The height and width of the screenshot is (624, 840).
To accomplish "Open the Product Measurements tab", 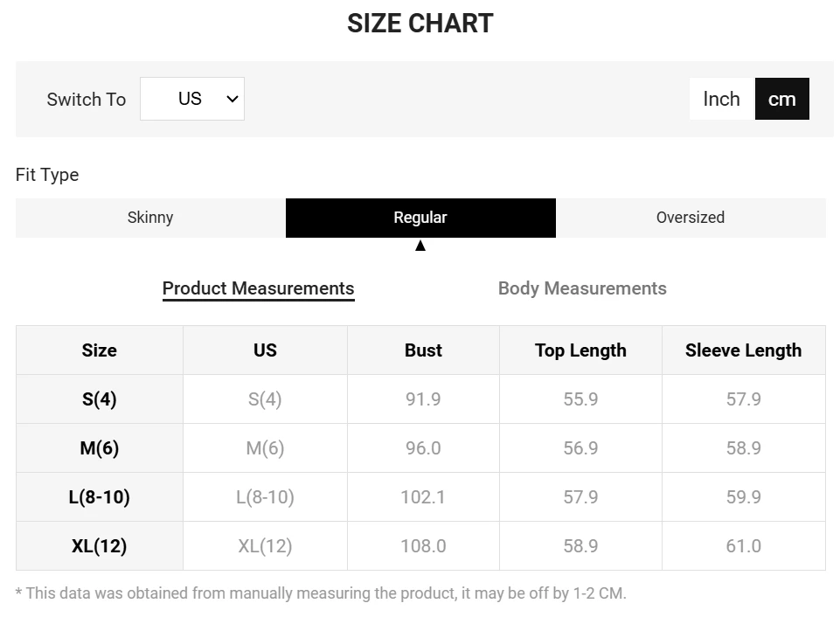I will (258, 288).
